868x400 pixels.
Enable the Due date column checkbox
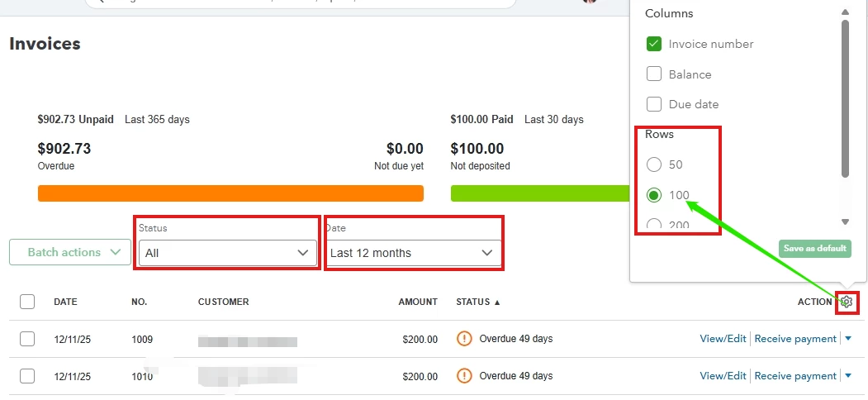(x=654, y=103)
